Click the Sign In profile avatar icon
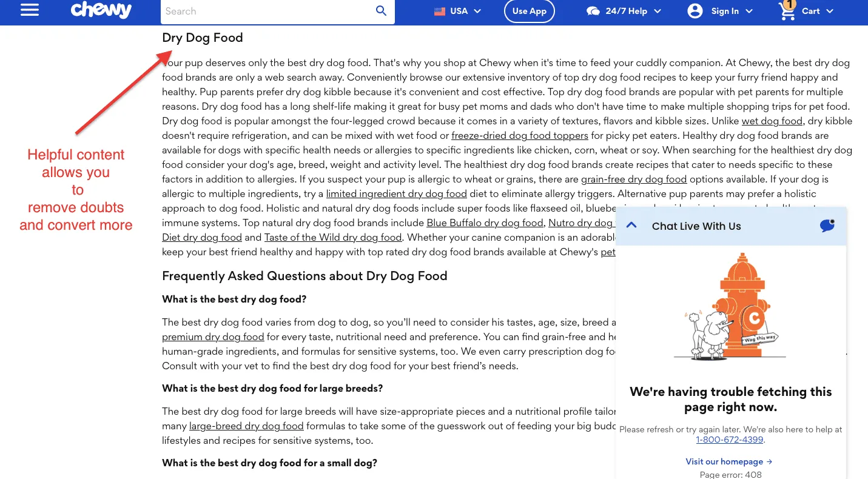Image resolution: width=868 pixels, height=479 pixels. [x=695, y=11]
